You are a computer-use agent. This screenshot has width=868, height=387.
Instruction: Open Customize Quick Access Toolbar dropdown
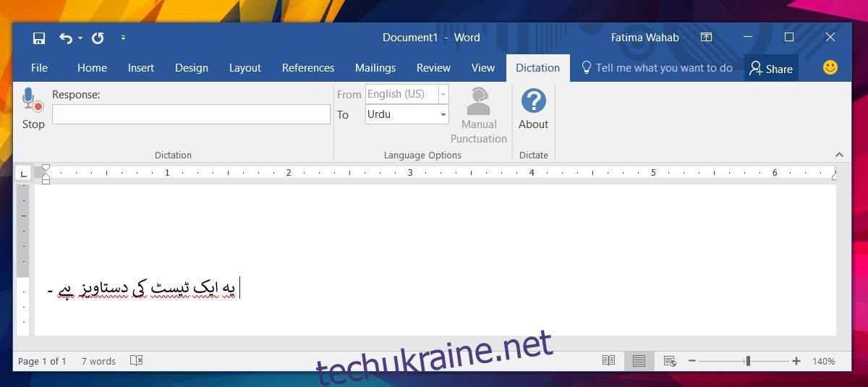click(123, 38)
